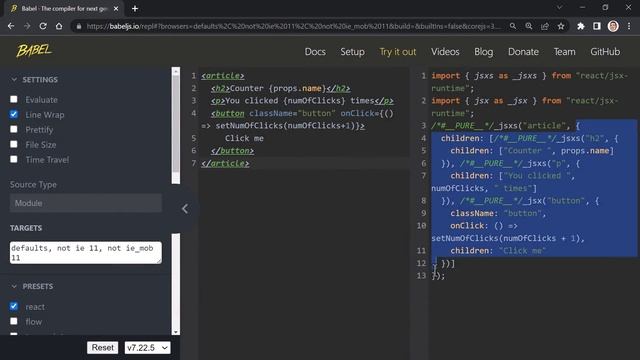Share this page icon
Viewport: 640px width, 360px height.
pos(544,26)
